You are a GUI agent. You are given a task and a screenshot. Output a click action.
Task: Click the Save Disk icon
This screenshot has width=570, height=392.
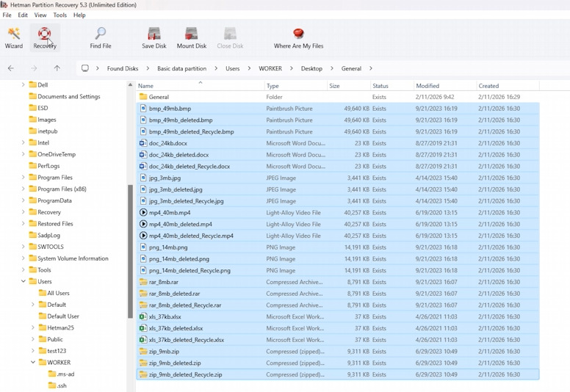point(154,34)
